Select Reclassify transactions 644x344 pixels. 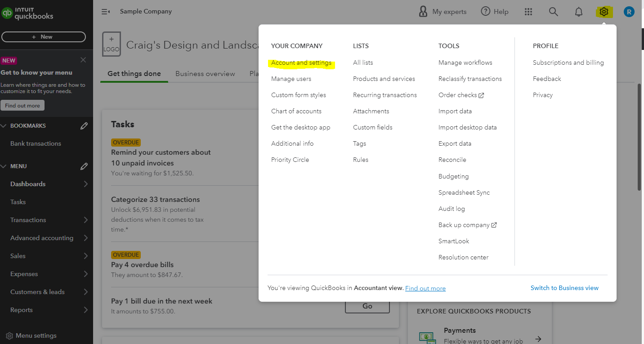(470, 79)
